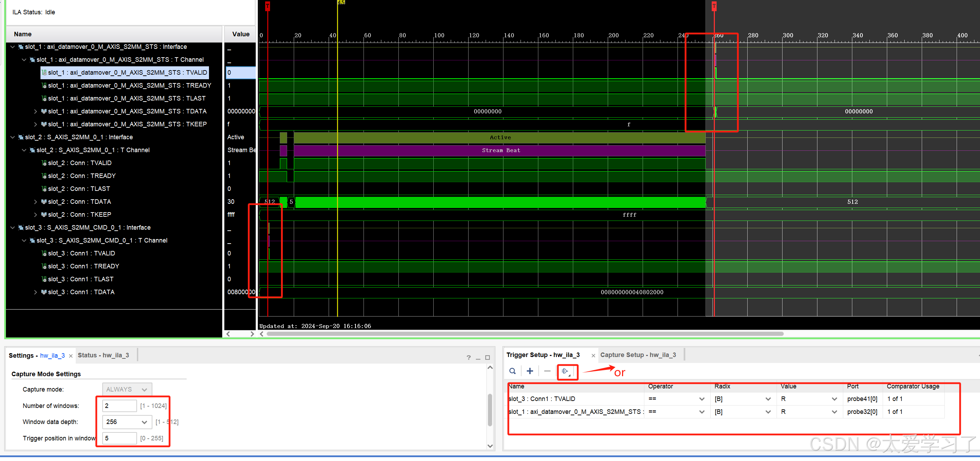Switch to the Status - hw_ila_3 tab
This screenshot has height=461, width=980.
click(104, 355)
